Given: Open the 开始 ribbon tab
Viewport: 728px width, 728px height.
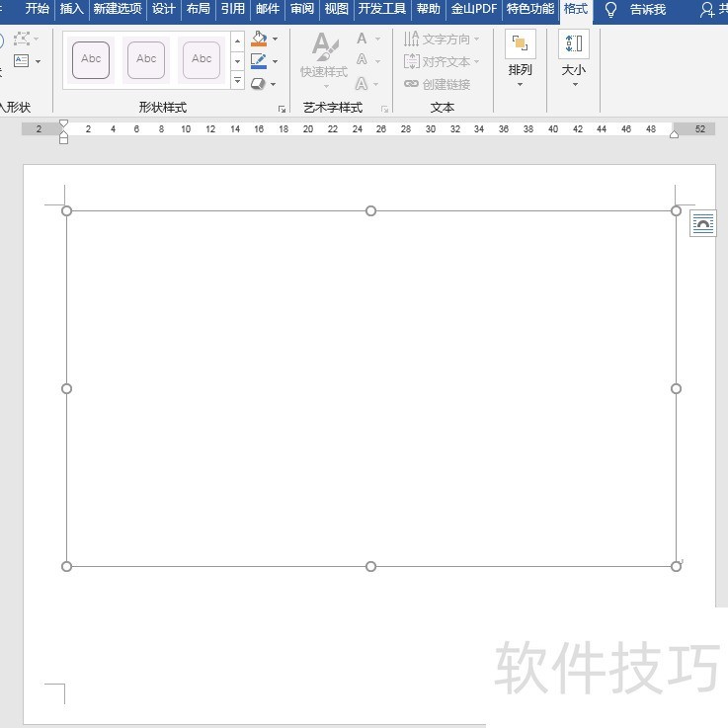Looking at the screenshot, I should click(37, 9).
